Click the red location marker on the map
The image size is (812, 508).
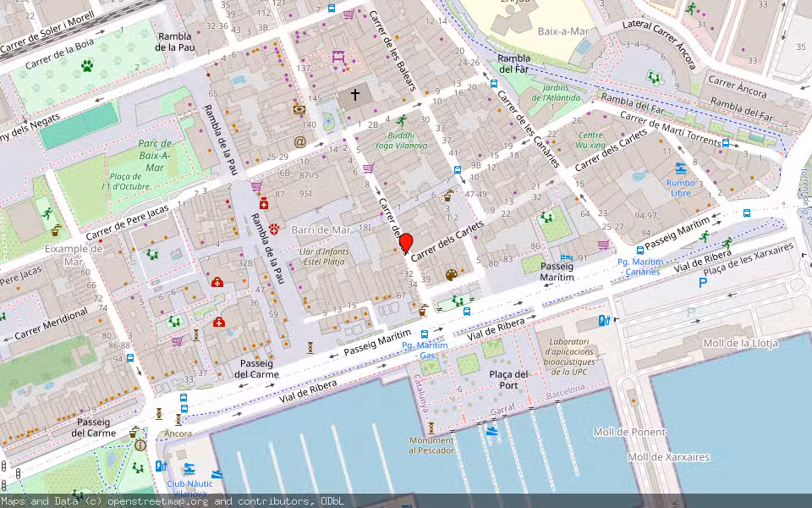click(406, 241)
